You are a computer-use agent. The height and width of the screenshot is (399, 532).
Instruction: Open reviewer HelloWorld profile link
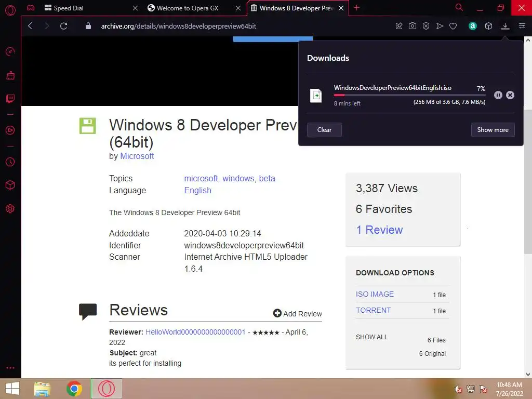pyautogui.click(x=195, y=332)
